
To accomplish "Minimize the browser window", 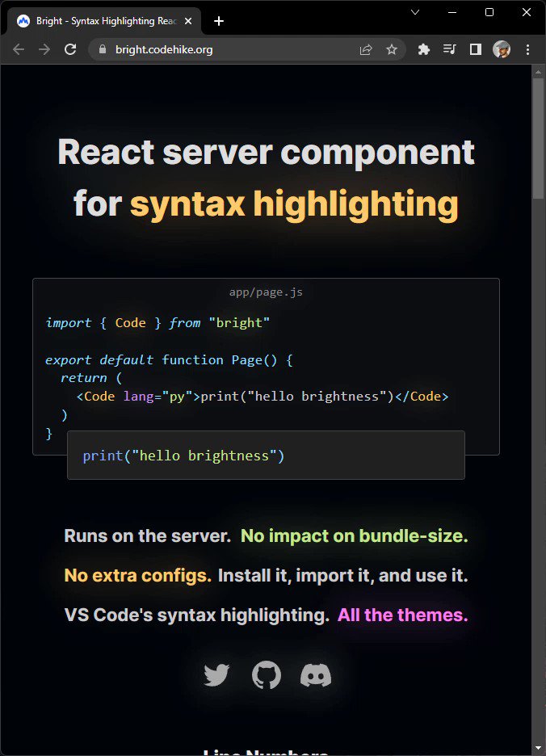I will [452, 12].
